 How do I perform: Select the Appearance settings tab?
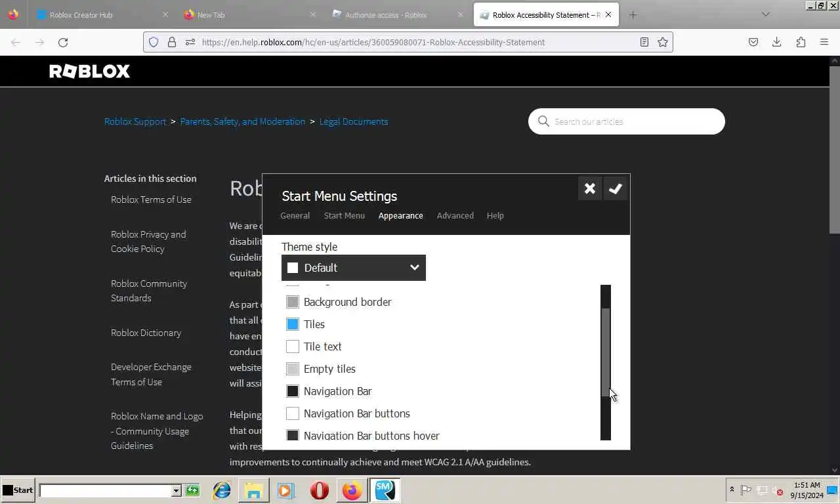tap(401, 215)
